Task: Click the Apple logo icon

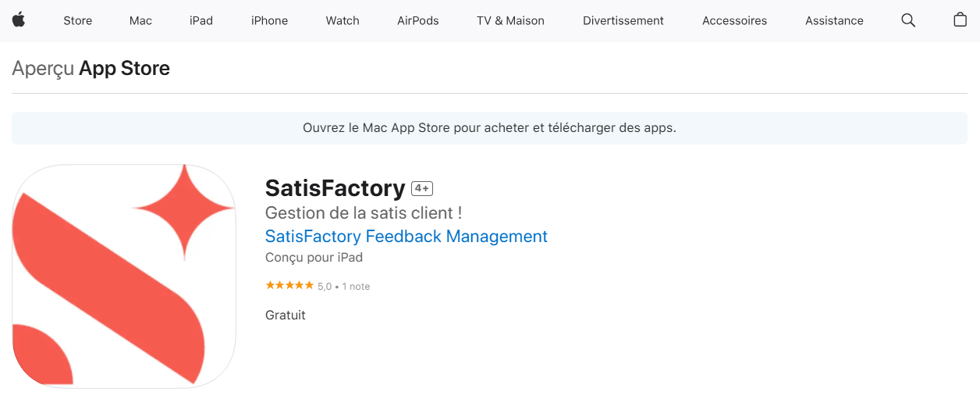Action: 19,20
